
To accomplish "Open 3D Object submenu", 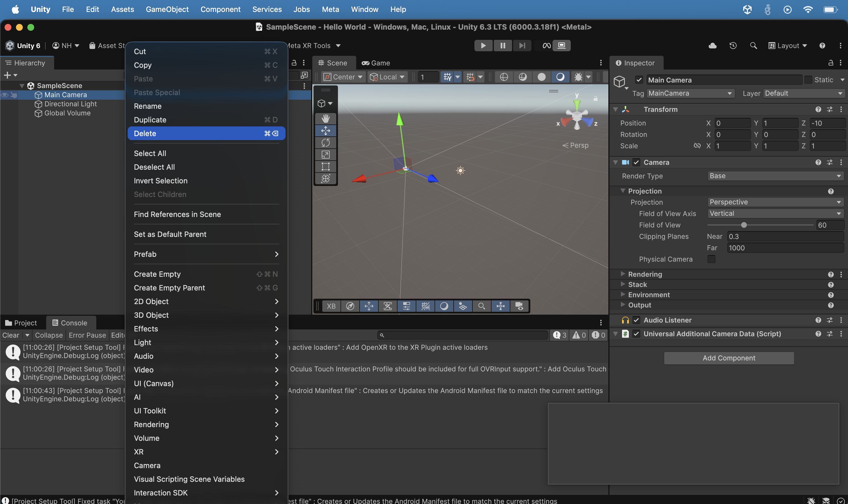I will 206,315.
